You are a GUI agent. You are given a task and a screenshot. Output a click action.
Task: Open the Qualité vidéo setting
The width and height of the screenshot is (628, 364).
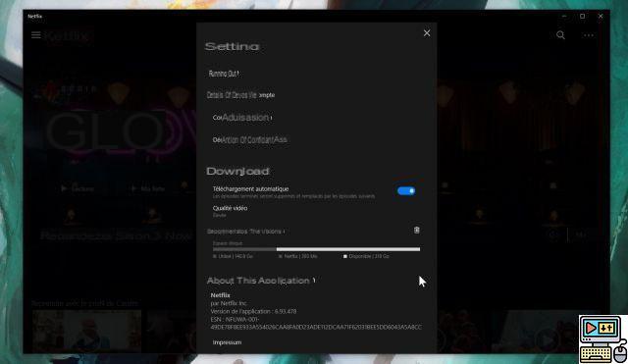230,211
